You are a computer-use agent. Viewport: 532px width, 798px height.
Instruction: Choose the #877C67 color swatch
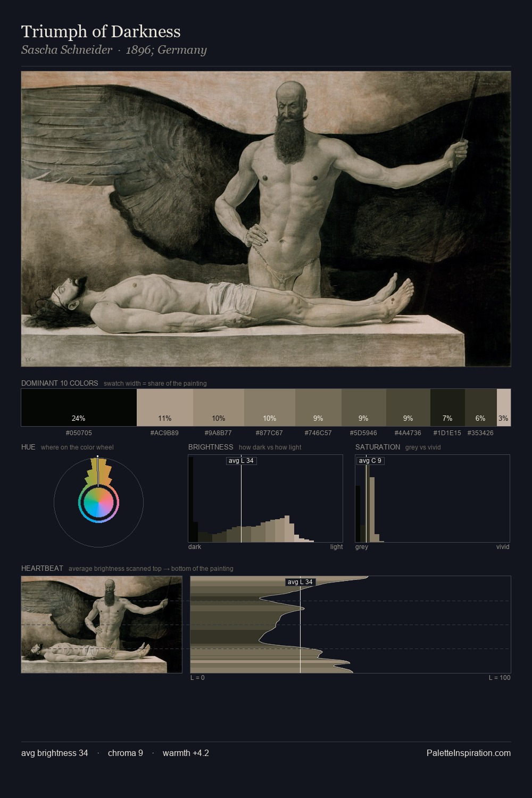click(x=270, y=408)
